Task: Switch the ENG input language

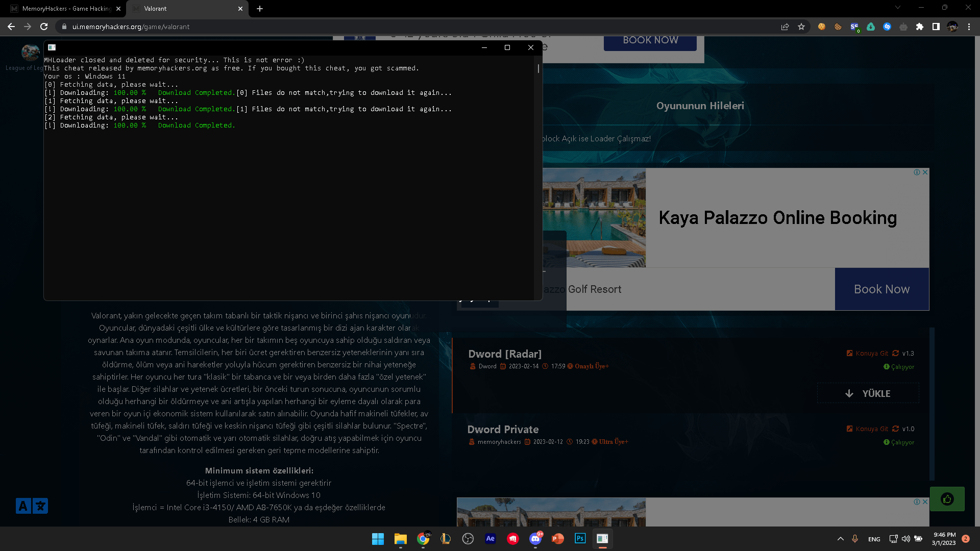Action: [874, 539]
